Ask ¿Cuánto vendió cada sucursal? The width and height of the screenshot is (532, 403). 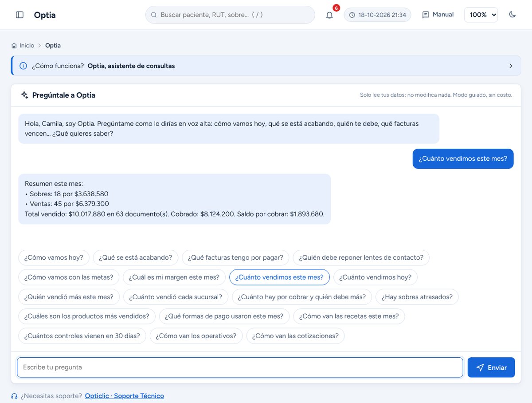(x=176, y=297)
